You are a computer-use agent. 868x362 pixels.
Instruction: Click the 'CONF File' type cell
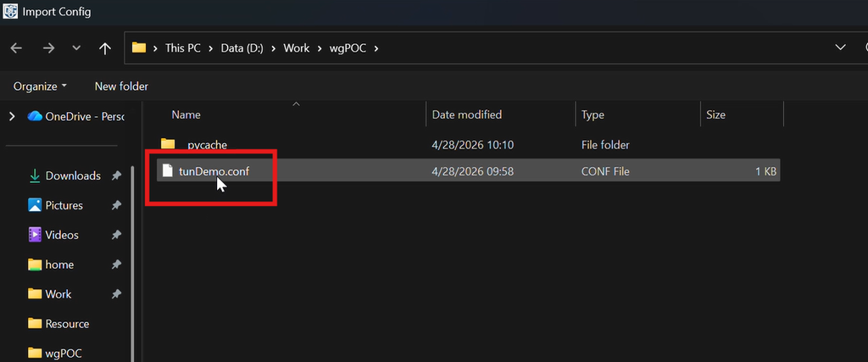point(605,171)
